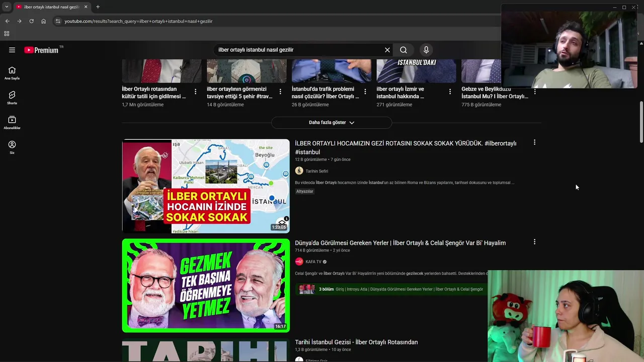This screenshot has height=362, width=644.
Task: Minimize the webcam overlay window
Action: pos(614,8)
